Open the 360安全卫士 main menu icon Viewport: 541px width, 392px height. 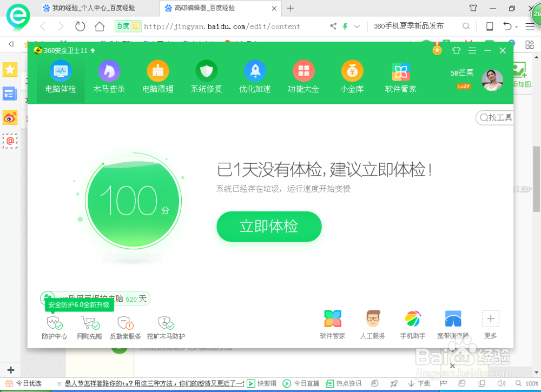pos(472,51)
